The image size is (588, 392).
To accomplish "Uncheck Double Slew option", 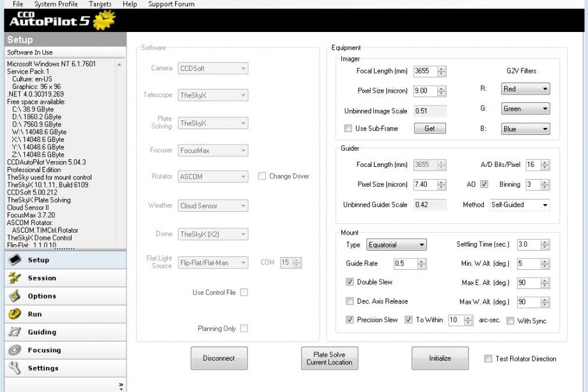I will pos(350,282).
